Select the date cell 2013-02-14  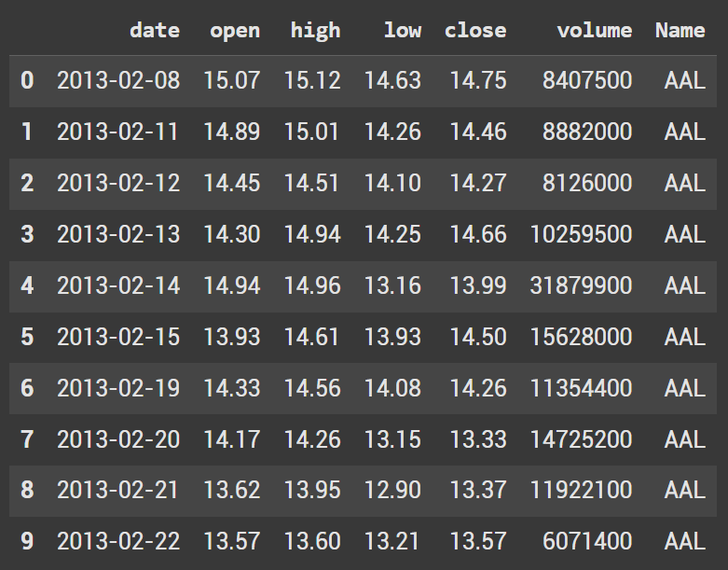(118, 285)
